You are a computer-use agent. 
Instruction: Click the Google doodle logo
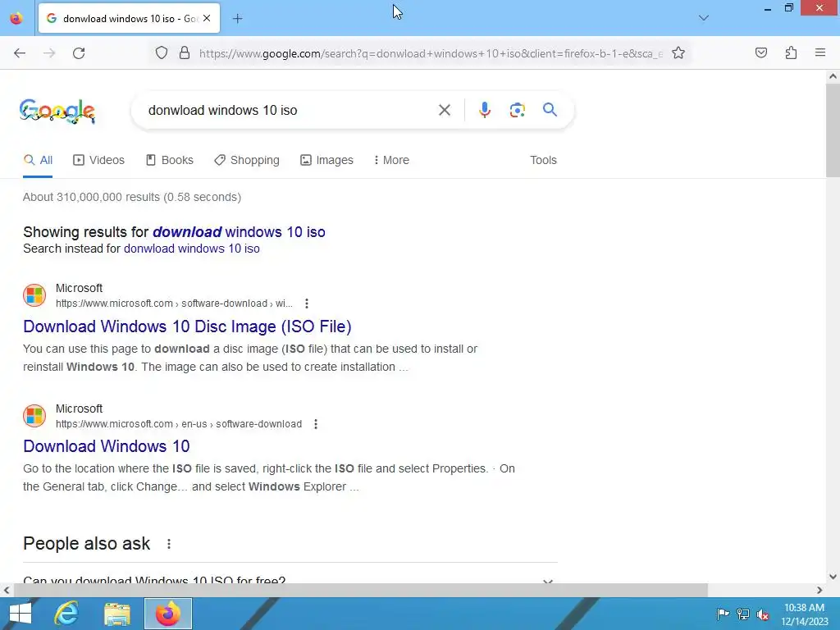coord(57,111)
